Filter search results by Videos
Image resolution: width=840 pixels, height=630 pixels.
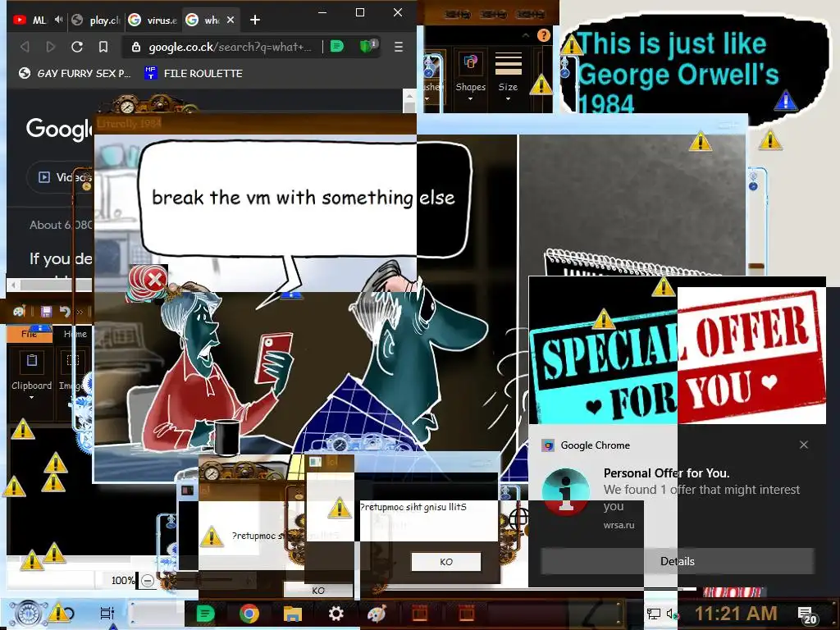point(61,177)
